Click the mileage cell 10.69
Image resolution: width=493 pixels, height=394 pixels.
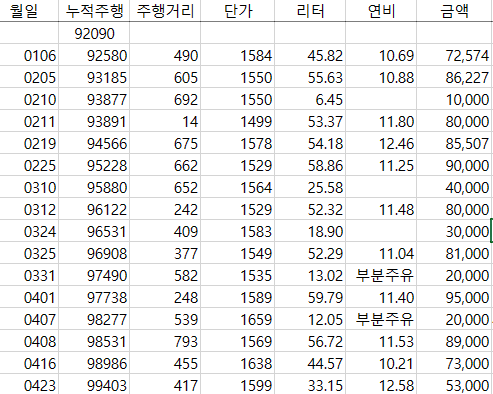click(x=381, y=55)
